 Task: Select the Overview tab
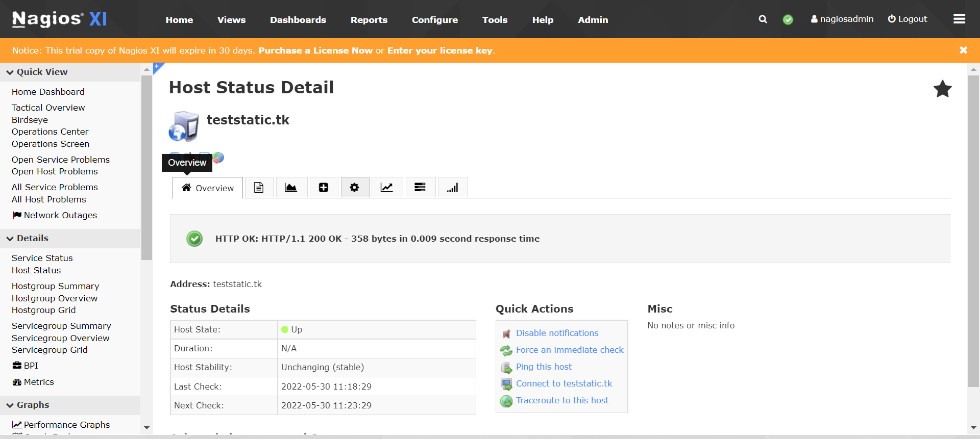click(208, 188)
